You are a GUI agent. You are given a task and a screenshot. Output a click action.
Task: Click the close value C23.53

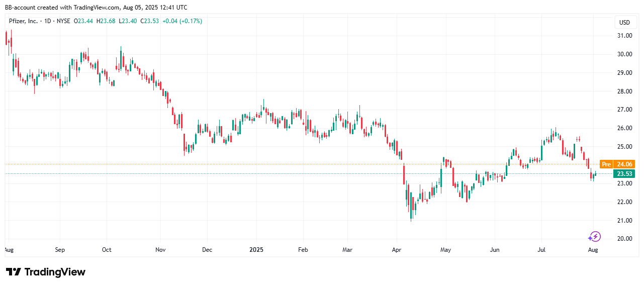coord(150,21)
